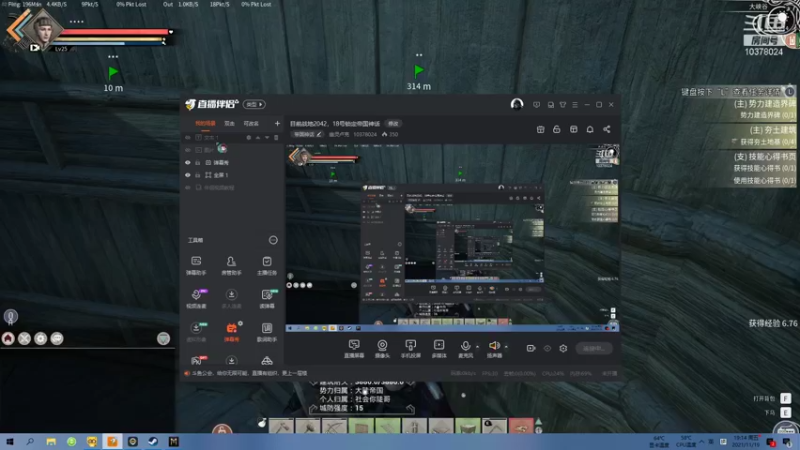Open the 多人连麦 download tool
This screenshot has height=450, width=800.
[x=231, y=299]
